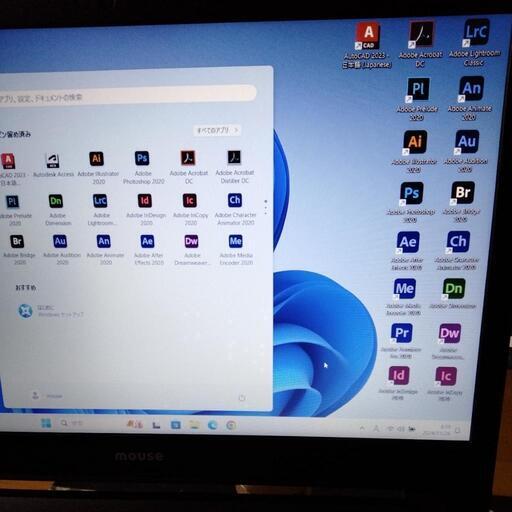This screenshot has height=512, width=512.
Task: Select Adobe Animate 2020 desktop shortcut
Action: (x=470, y=98)
